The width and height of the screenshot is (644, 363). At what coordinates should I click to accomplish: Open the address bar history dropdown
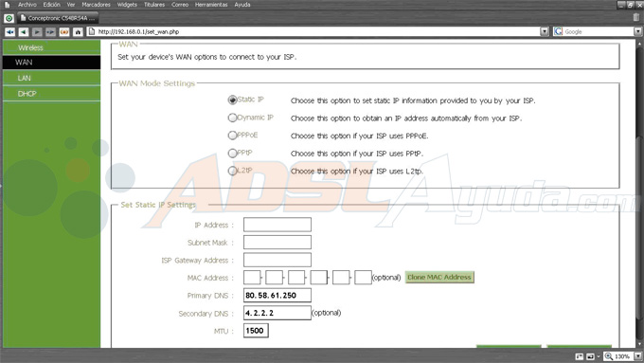pos(545,31)
